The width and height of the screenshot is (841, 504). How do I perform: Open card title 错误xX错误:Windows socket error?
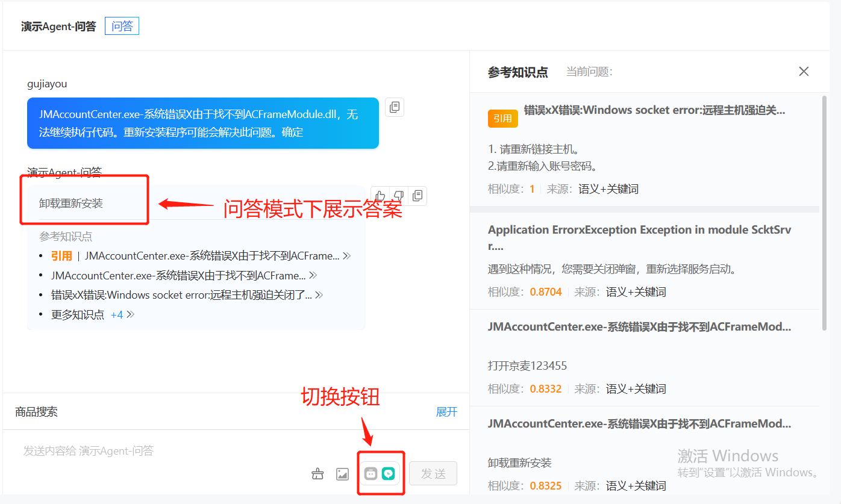pos(655,110)
